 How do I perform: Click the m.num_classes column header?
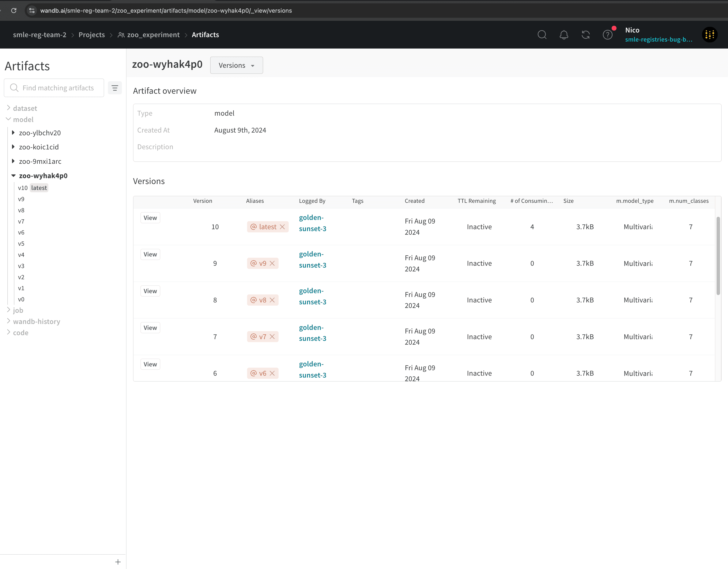[689, 201]
